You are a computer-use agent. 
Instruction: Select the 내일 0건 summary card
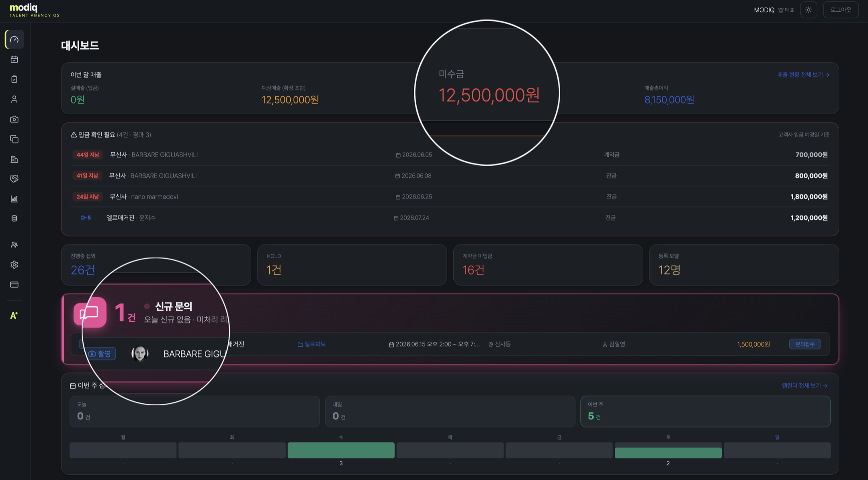click(x=450, y=411)
